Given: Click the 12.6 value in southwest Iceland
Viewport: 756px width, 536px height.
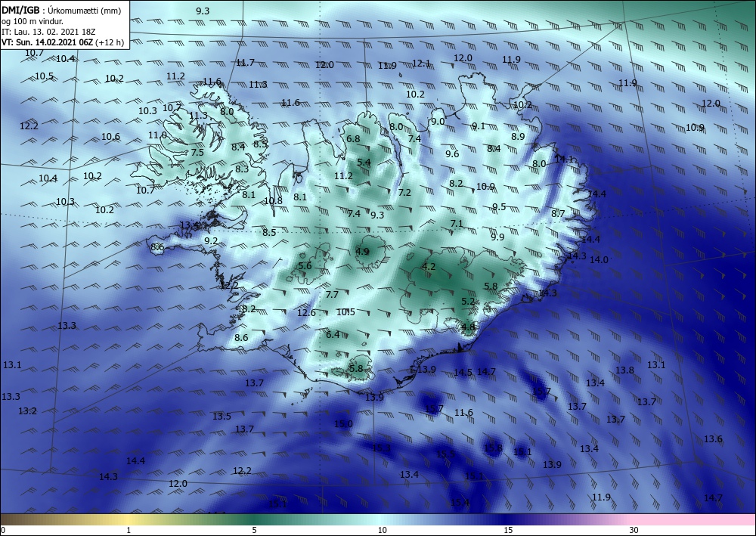Looking at the screenshot, I should (x=306, y=313).
